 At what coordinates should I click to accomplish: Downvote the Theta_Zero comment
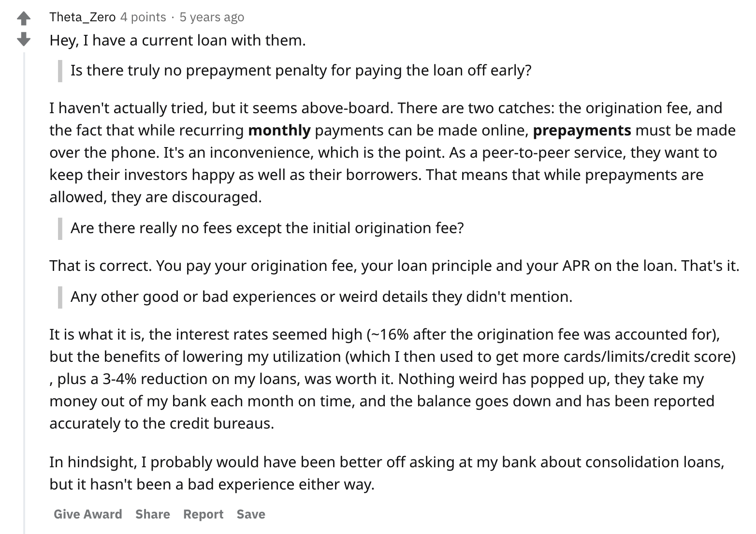24,39
